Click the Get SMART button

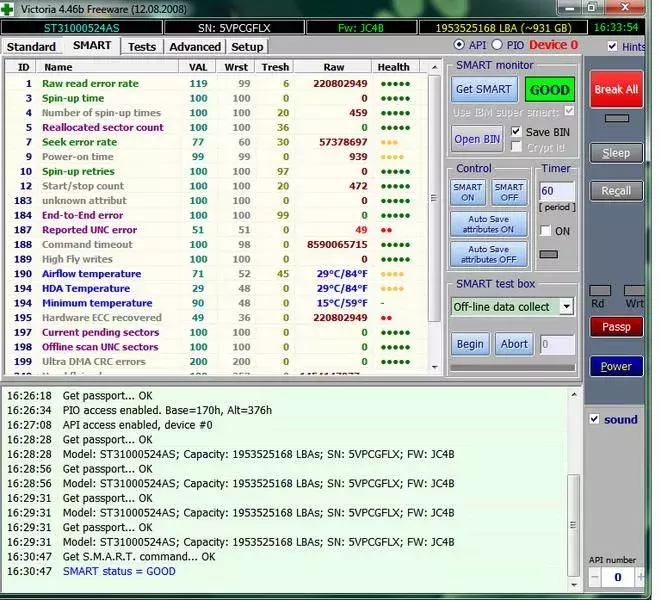coord(484,89)
